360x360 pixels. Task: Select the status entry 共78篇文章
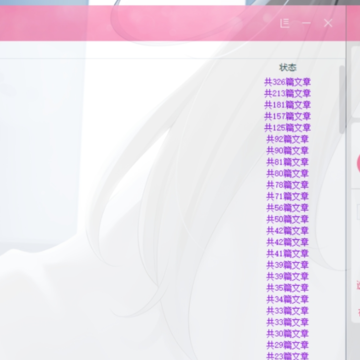288,185
